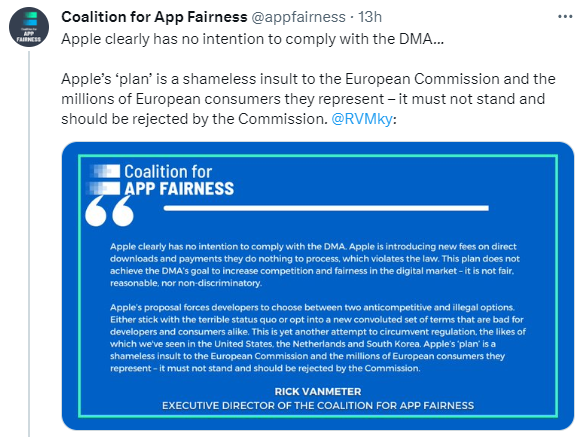Click the Executive Director caption text
Screen dimensions: 584x437
click(318, 405)
